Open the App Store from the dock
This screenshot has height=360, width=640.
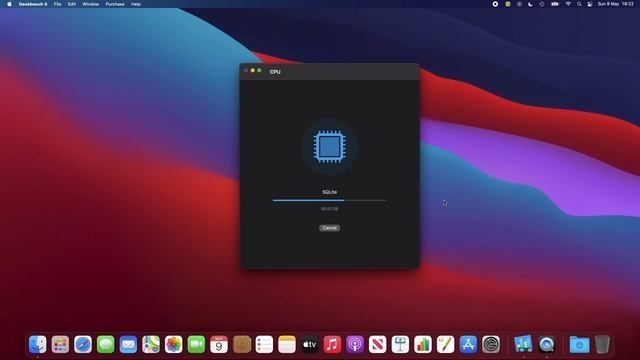(x=468, y=344)
